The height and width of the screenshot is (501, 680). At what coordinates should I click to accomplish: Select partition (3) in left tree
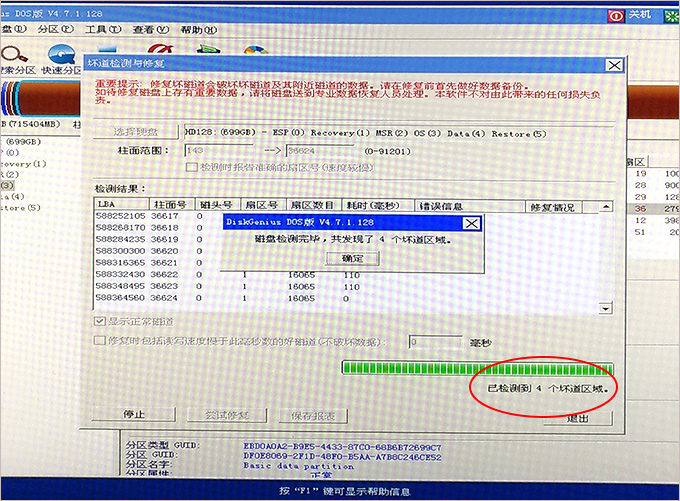click(x=7, y=186)
